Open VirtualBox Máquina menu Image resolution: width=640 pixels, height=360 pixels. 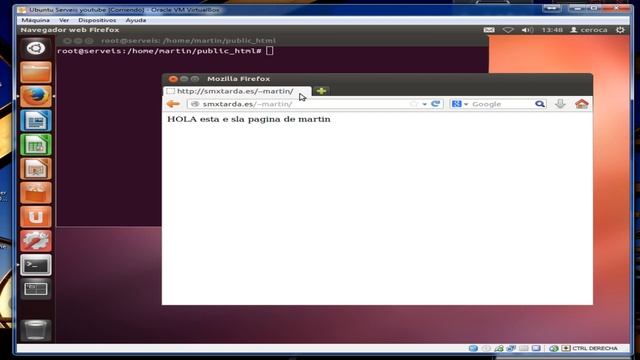point(36,20)
